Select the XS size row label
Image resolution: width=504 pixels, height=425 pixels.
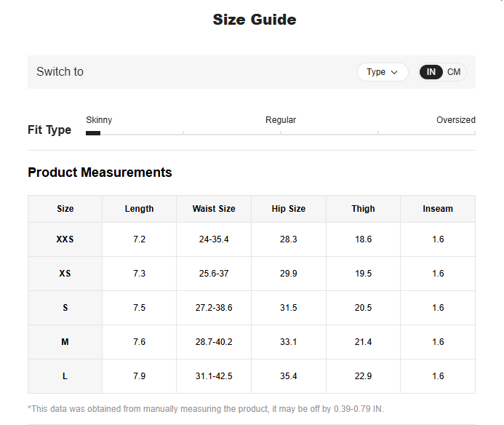pyautogui.click(x=65, y=274)
